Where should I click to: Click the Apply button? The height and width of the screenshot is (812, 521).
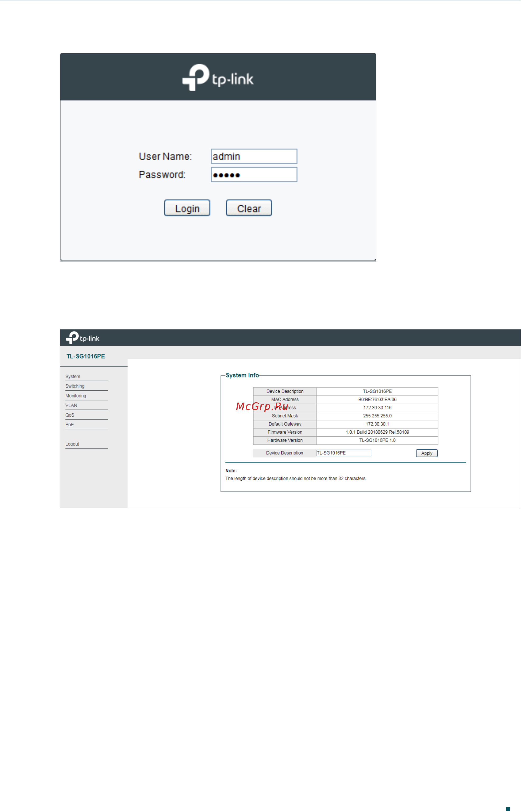(426, 453)
